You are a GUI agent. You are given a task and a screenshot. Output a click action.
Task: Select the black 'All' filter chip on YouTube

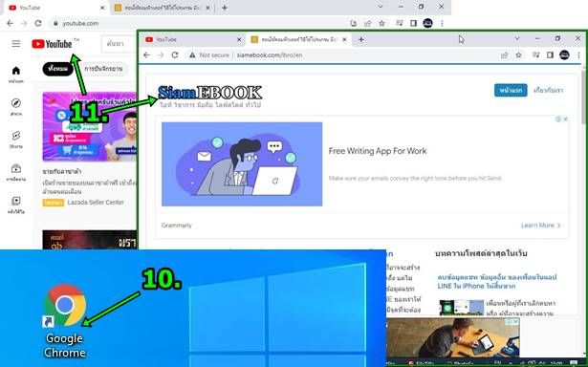[57, 69]
